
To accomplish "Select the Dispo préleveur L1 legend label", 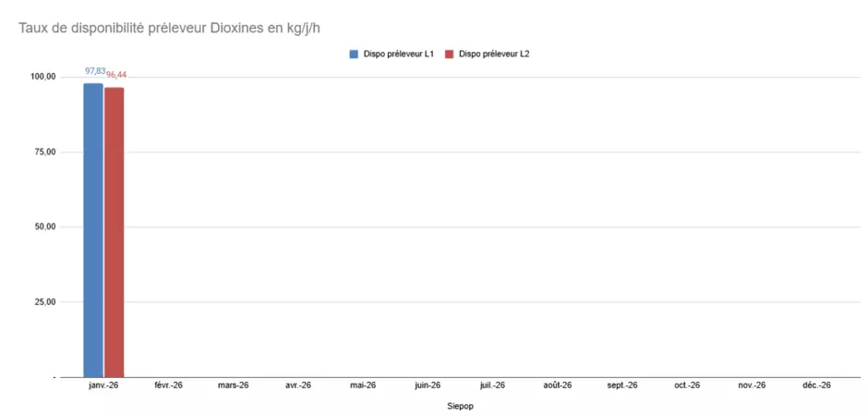I will coord(398,54).
